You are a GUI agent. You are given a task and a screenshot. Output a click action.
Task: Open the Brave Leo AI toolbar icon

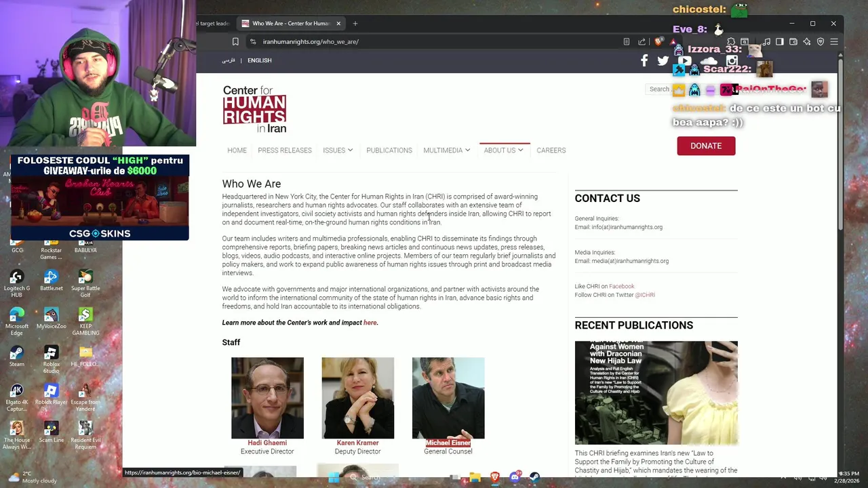tap(807, 41)
